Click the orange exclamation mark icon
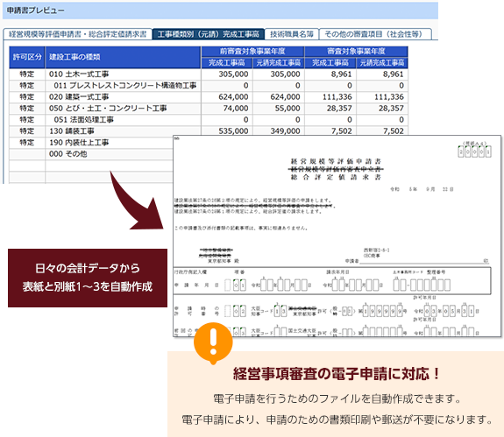Image resolution: width=504 pixels, height=437 pixels. pos(213,342)
